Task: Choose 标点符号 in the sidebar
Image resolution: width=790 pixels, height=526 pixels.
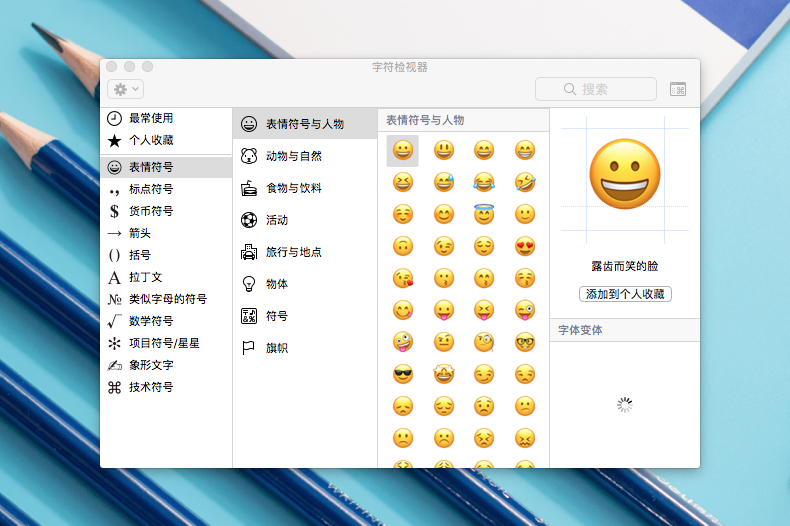Action: pos(166,189)
